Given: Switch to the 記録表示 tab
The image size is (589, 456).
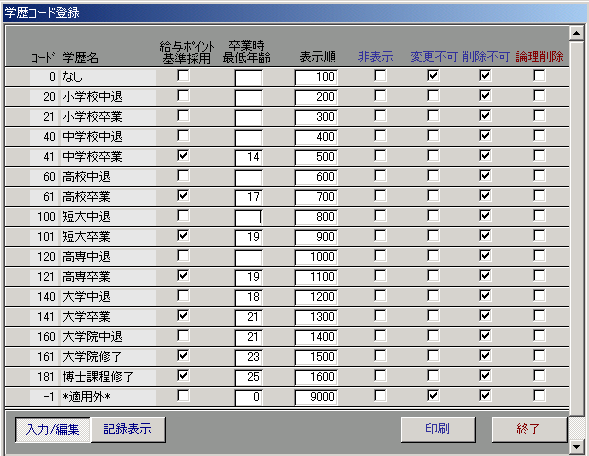Looking at the screenshot, I should pyautogui.click(x=128, y=430).
